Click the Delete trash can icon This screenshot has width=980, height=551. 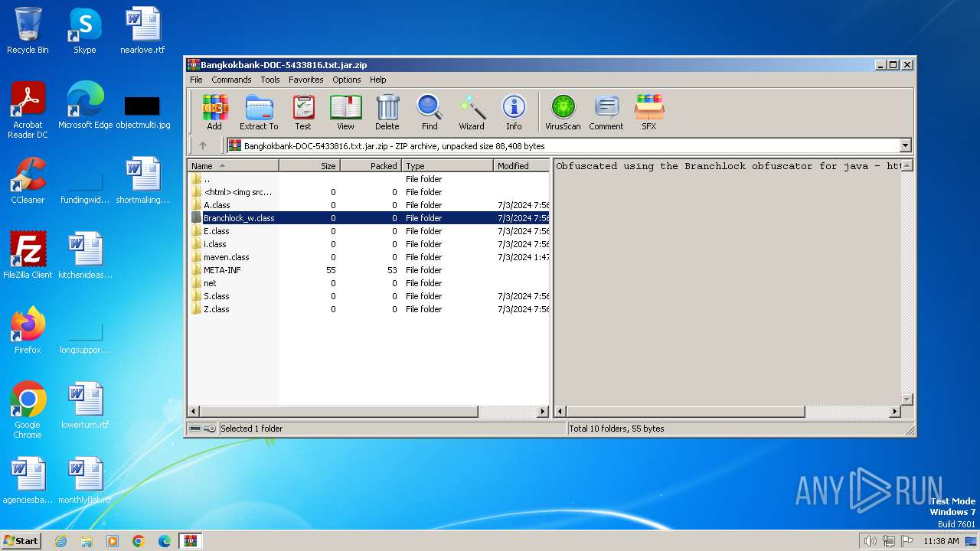tap(387, 112)
